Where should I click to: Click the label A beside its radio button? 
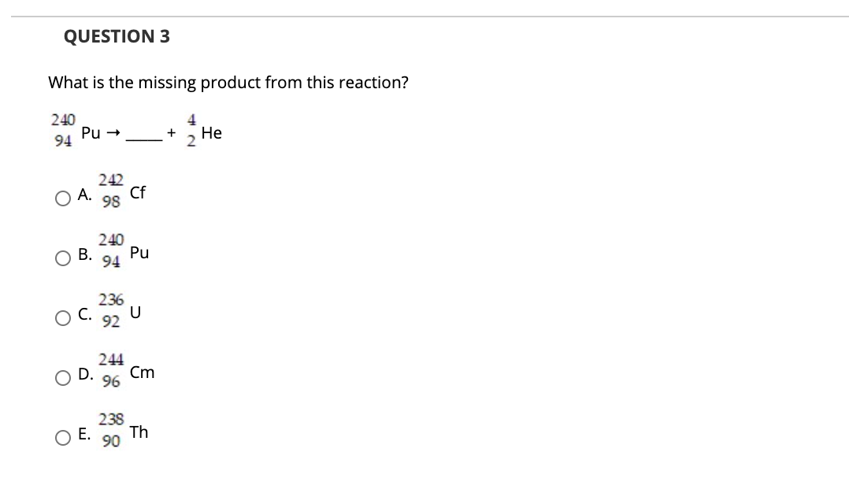coord(82,195)
